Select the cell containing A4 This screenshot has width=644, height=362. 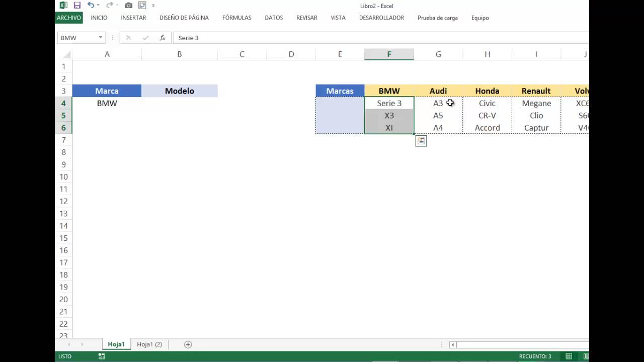click(438, 128)
